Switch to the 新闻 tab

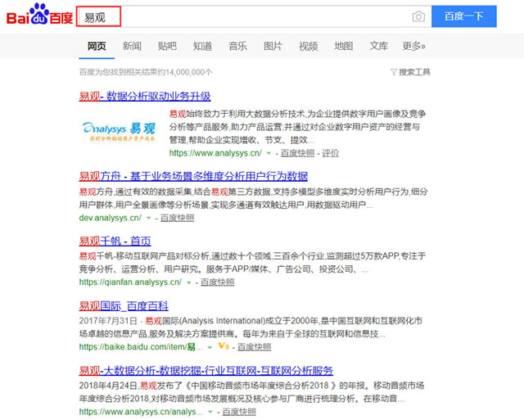point(132,46)
